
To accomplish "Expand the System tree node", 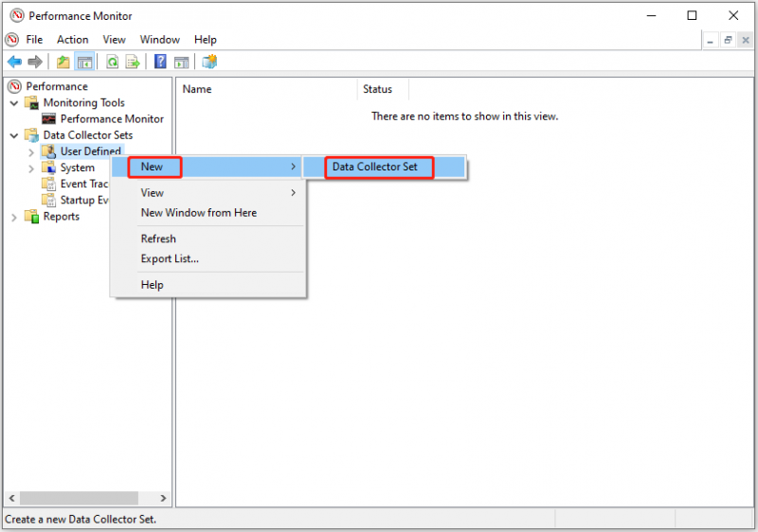I will tap(31, 168).
